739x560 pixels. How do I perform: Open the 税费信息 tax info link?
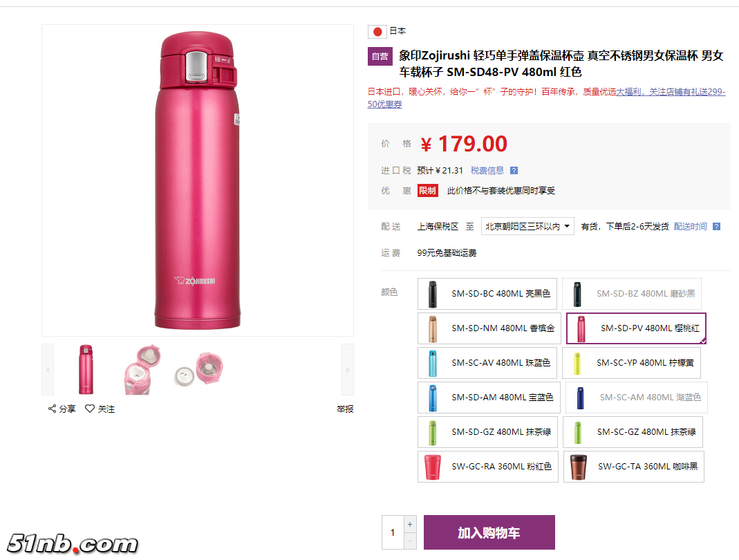coord(487,171)
